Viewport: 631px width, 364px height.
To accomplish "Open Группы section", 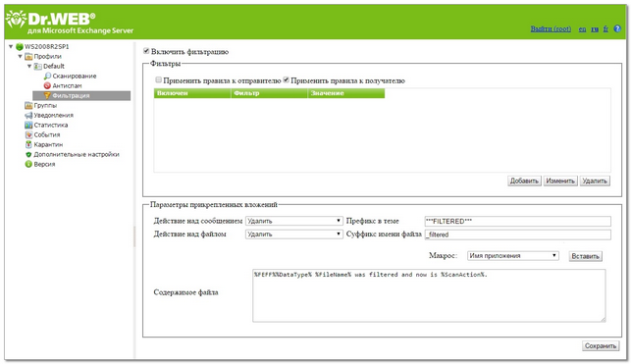I will pos(45,105).
